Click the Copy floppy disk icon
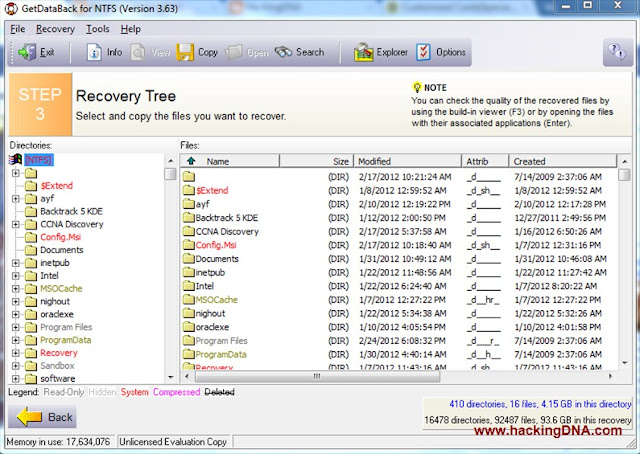The width and height of the screenshot is (640, 454). (x=185, y=52)
